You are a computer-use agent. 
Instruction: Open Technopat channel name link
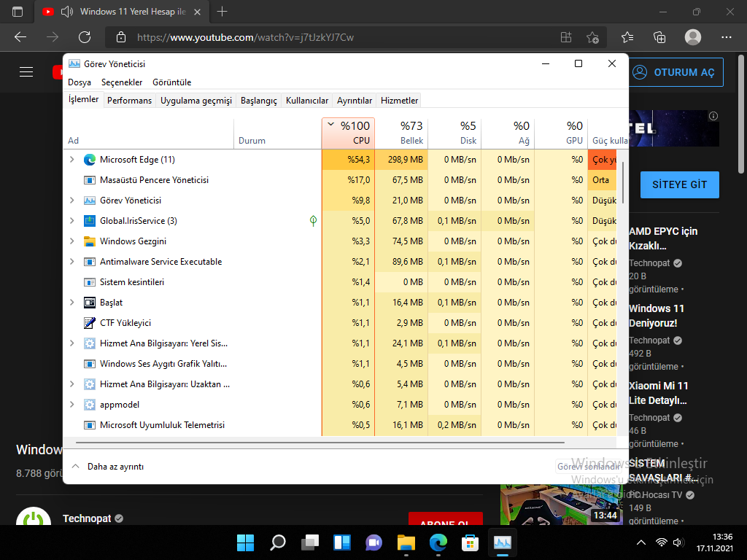[x=87, y=518]
